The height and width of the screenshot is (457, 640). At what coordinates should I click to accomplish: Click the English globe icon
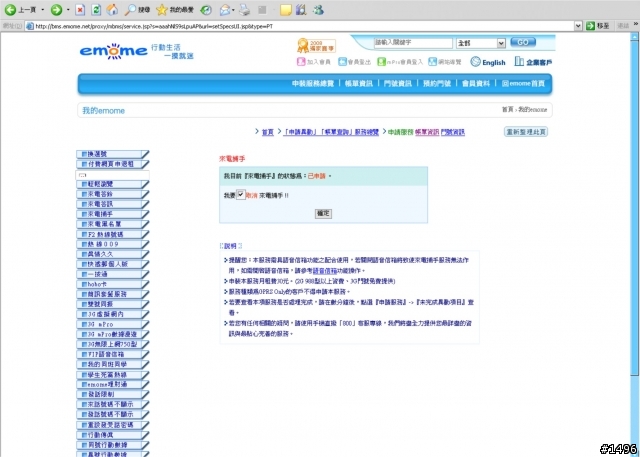pyautogui.click(x=476, y=62)
